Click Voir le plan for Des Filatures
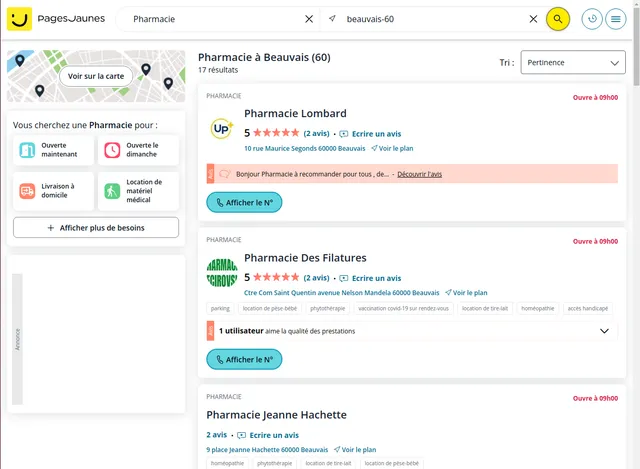 click(x=467, y=293)
